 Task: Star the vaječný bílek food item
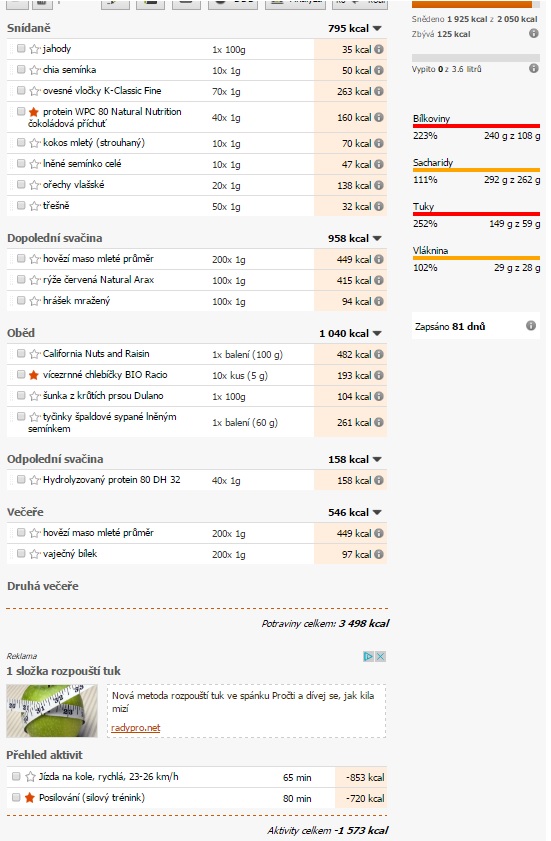[35, 554]
